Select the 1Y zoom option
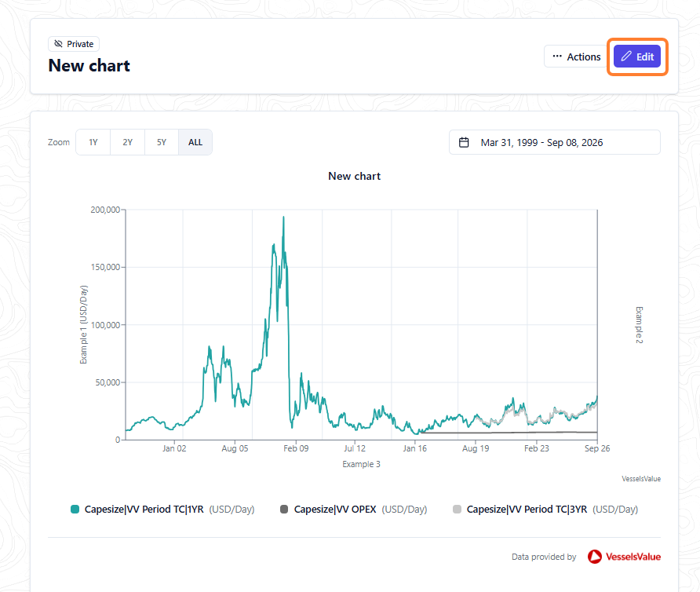The height and width of the screenshot is (592, 700). [x=93, y=143]
